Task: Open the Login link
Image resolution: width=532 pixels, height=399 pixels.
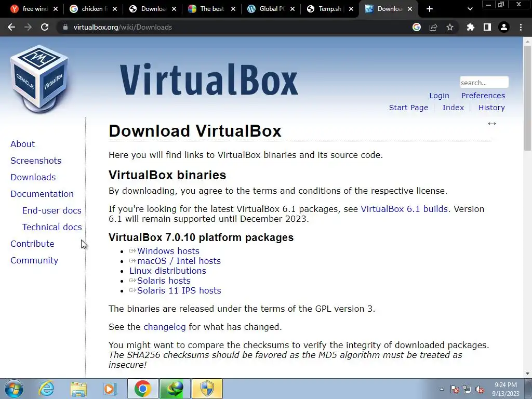Action: (x=439, y=96)
